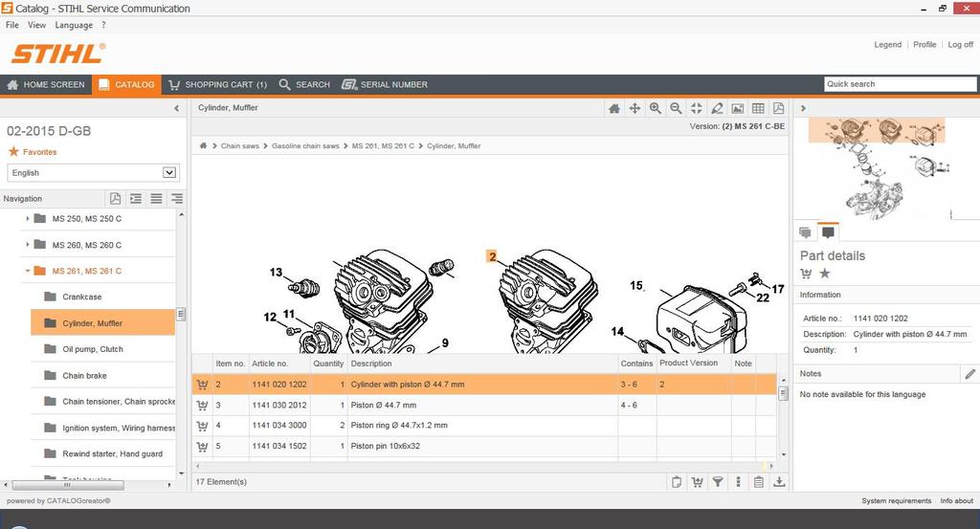Collapse the right details panel arrow
The image size is (980, 529).
point(803,108)
